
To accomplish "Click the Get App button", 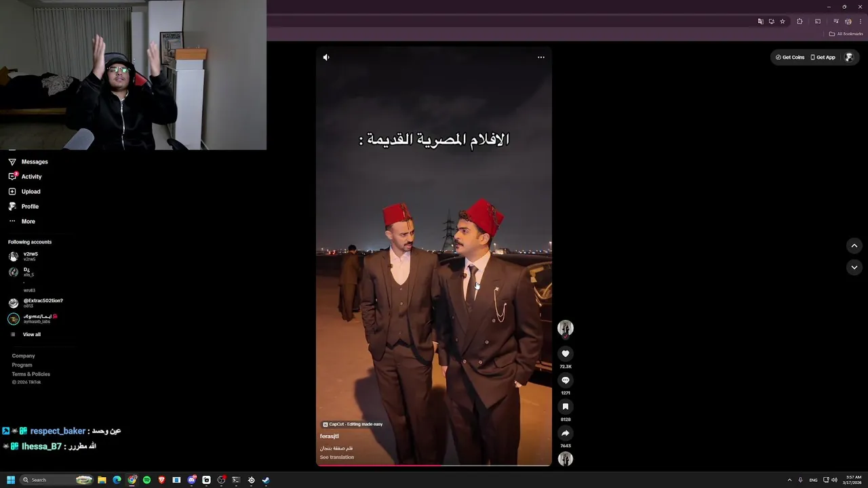I will point(823,58).
